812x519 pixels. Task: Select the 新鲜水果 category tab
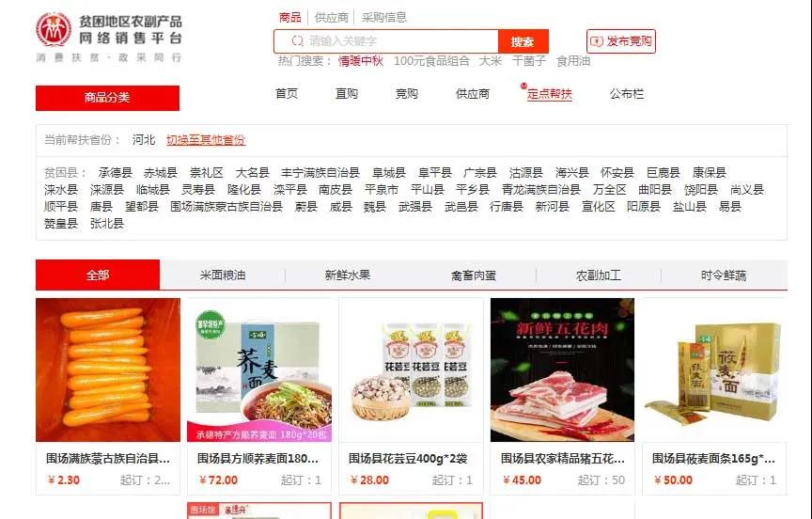pyautogui.click(x=348, y=275)
